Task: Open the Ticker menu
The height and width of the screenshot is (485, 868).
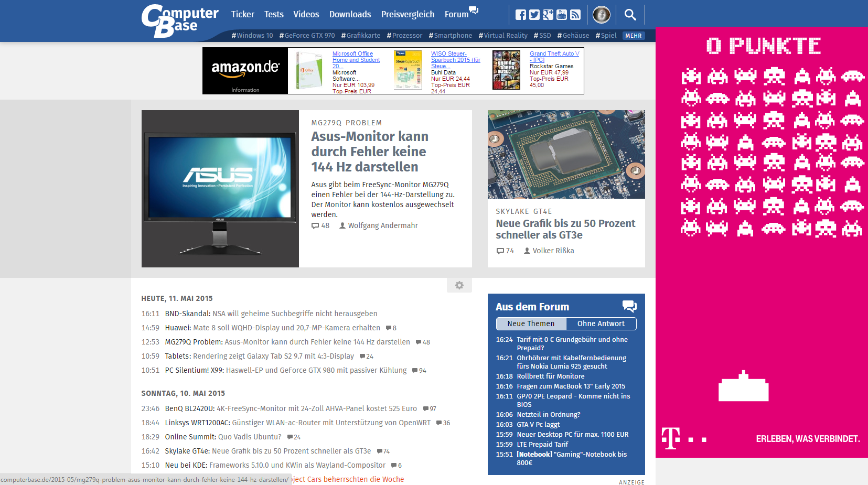Action: pyautogui.click(x=242, y=15)
